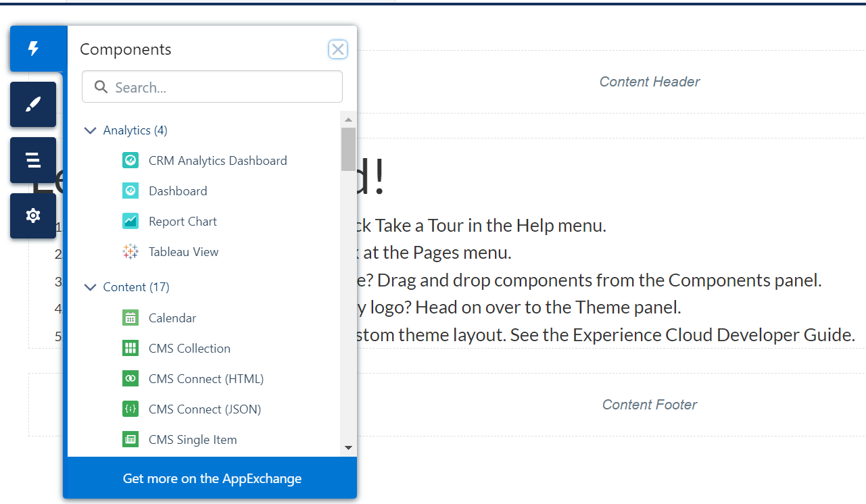Select the Report Chart component icon
The image size is (866, 504).
(x=130, y=221)
